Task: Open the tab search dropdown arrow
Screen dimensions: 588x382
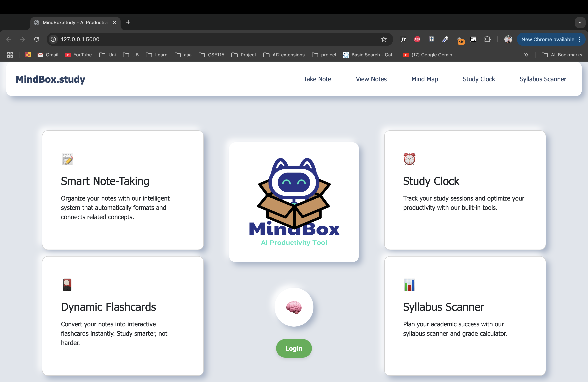Action: coord(580,23)
